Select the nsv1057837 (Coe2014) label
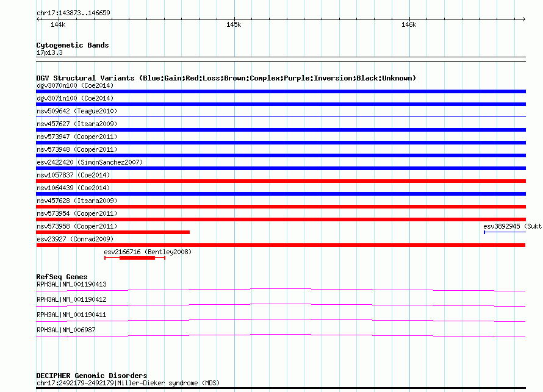543x392 pixels. click(73, 175)
